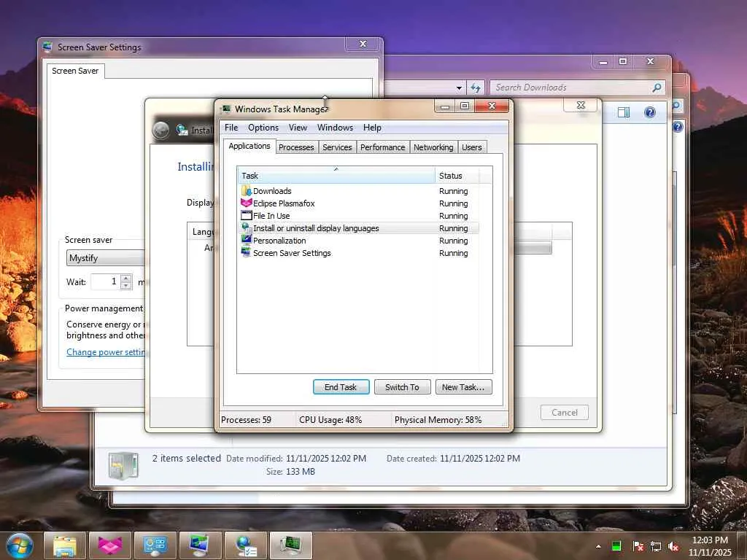Click the File In Use window icon
The image size is (747, 560).
point(246,216)
